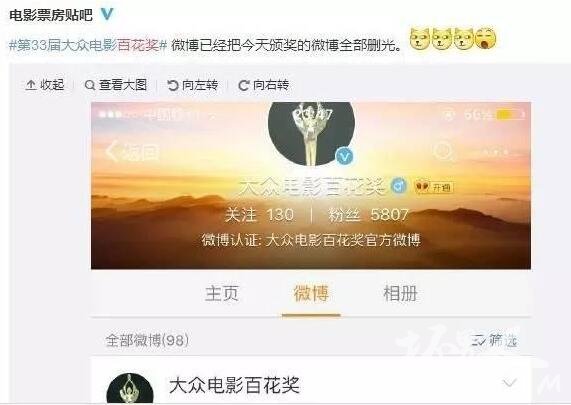Viewport: 571px width, 405px height.
Task: Tap the blue icon after the 大众电影百花奖 title
Action: [399, 186]
